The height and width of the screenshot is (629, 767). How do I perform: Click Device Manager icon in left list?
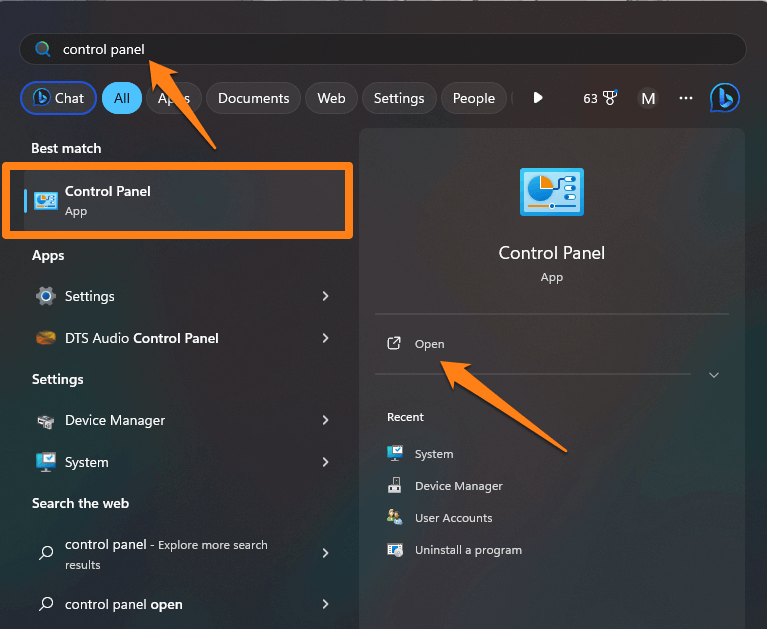pyautogui.click(x=46, y=421)
